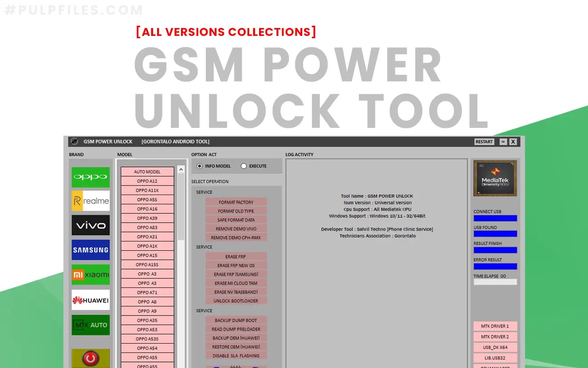Viewport: 588px width, 368px height.
Task: Choose OPPO A53 model
Action: (147, 329)
